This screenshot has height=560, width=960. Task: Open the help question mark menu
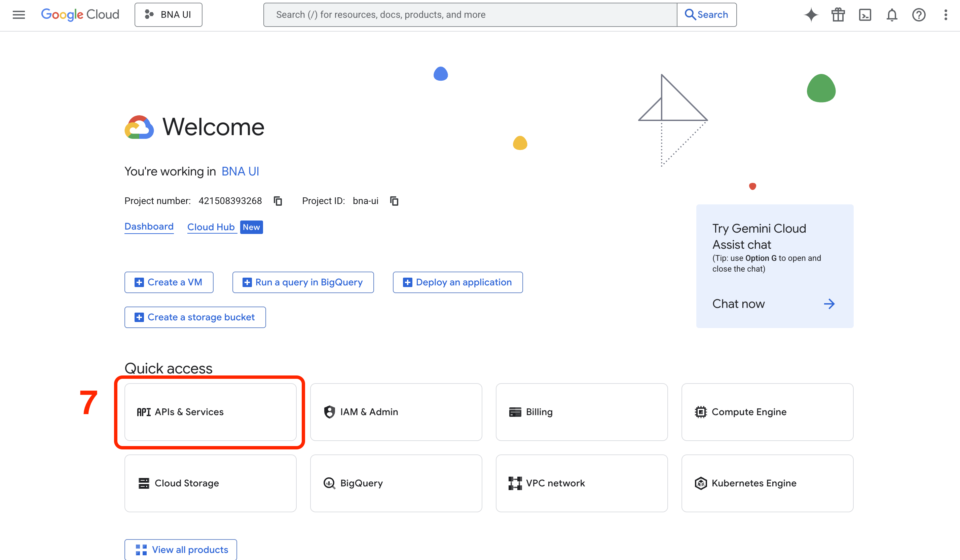click(x=919, y=15)
